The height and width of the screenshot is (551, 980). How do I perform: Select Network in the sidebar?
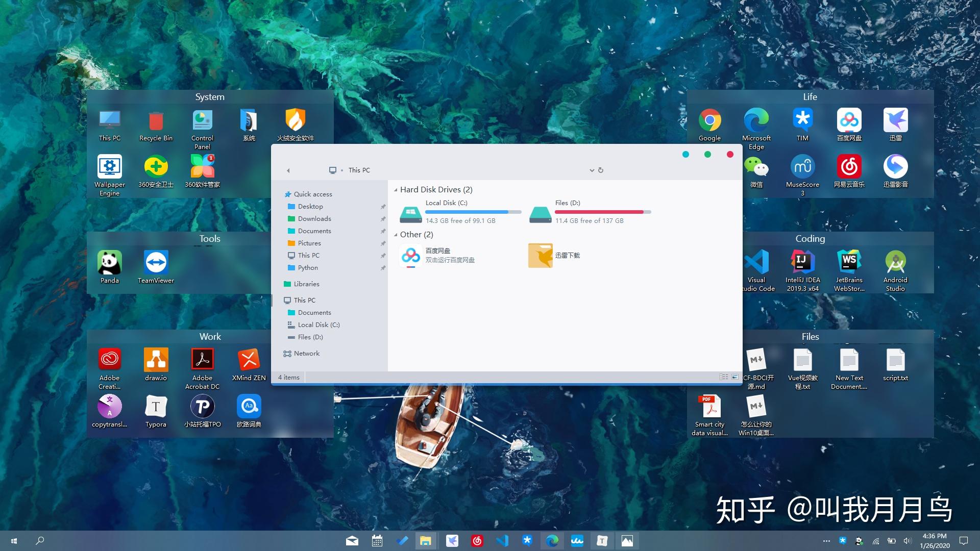[x=305, y=353]
